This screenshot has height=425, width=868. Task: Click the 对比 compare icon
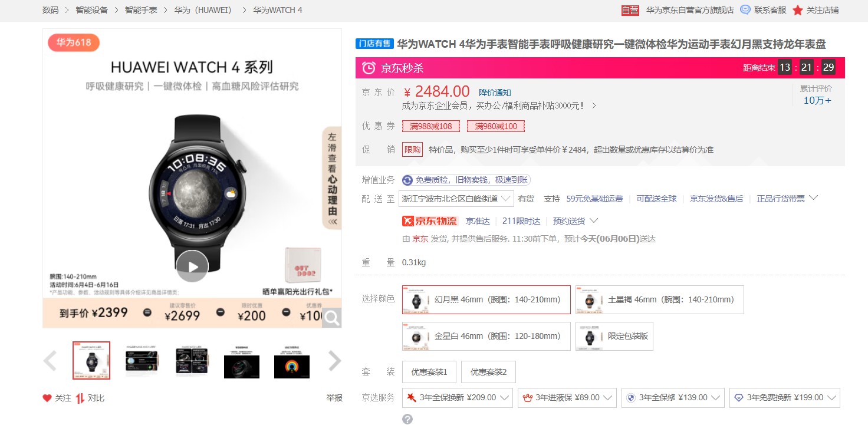click(x=80, y=398)
